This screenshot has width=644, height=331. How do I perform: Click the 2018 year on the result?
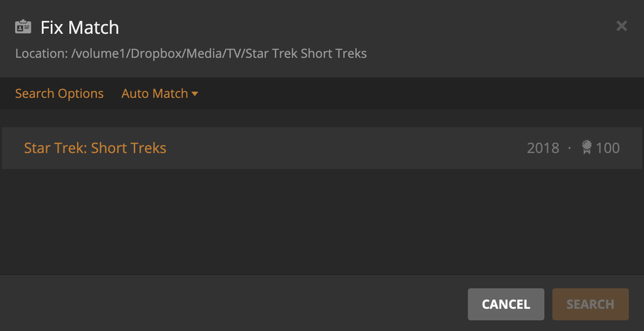(543, 148)
